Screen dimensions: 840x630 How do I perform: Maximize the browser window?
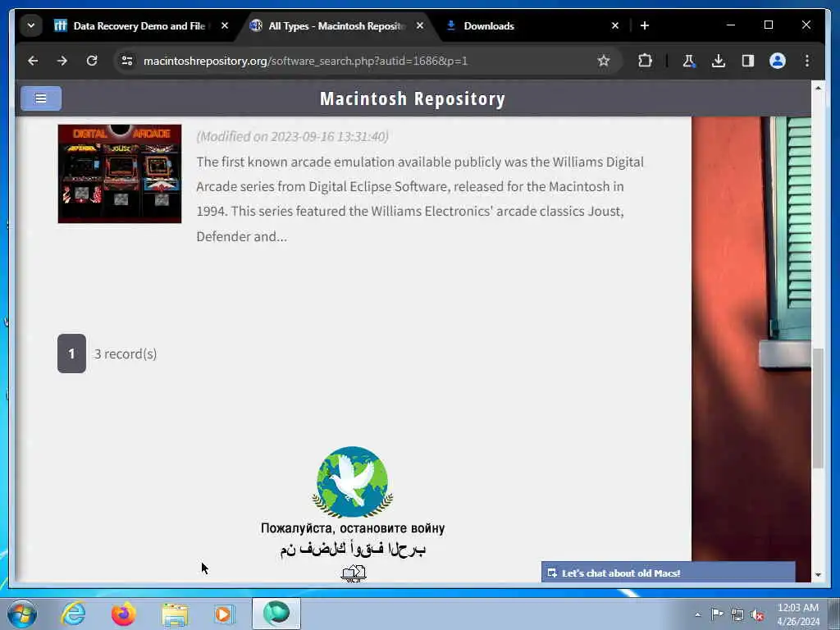point(768,25)
